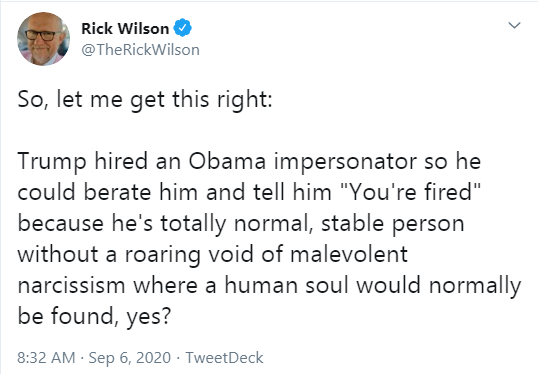Click the word "Trump" in tweet
Viewport: 538px width, 374px height.
click(x=52, y=162)
